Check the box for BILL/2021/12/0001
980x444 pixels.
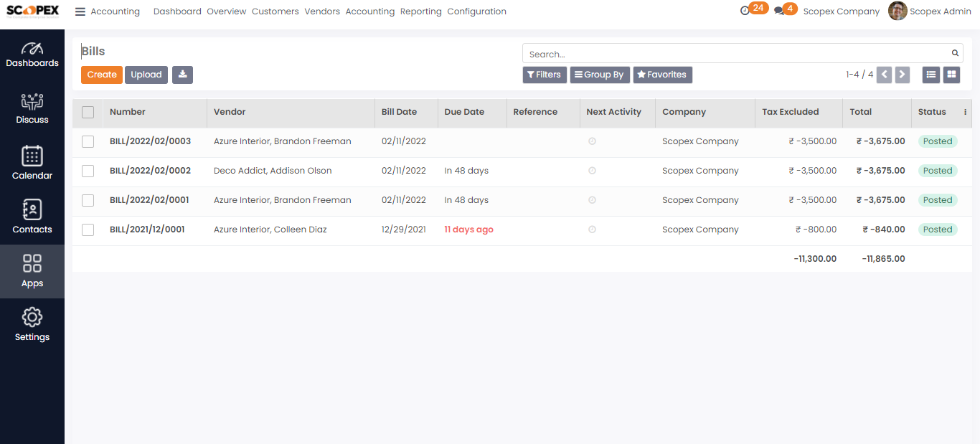click(88, 230)
